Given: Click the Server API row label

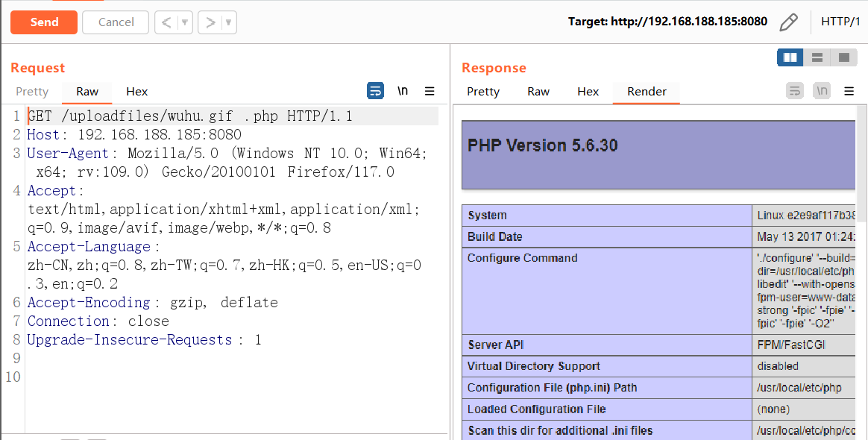Looking at the screenshot, I should (495, 345).
